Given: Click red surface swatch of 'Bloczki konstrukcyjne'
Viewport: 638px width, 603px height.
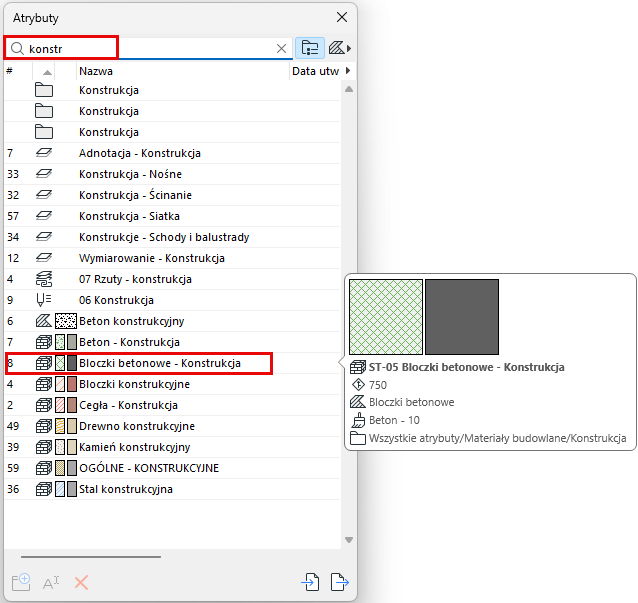Looking at the screenshot, I should click(x=72, y=384).
